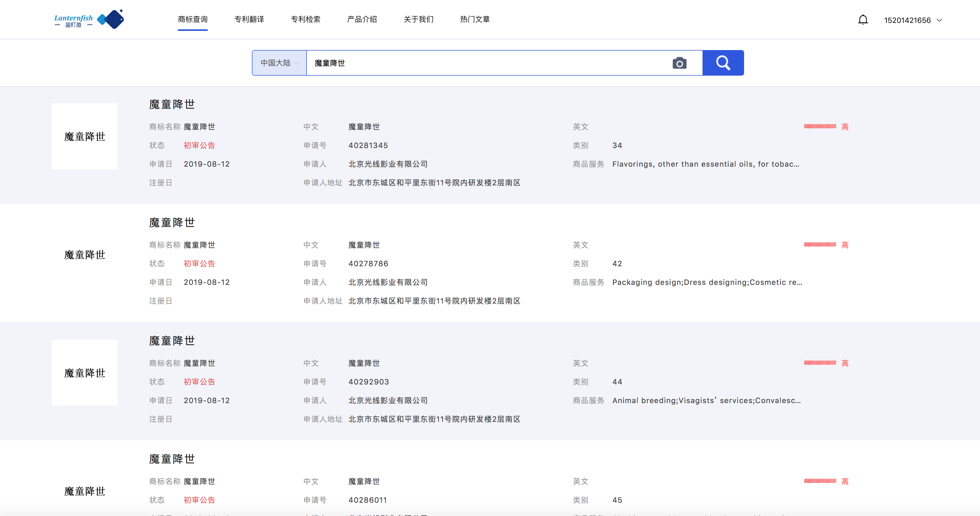Click goods text starting 'Flavorings, other than'
The height and width of the screenshot is (516, 980).
(x=705, y=164)
